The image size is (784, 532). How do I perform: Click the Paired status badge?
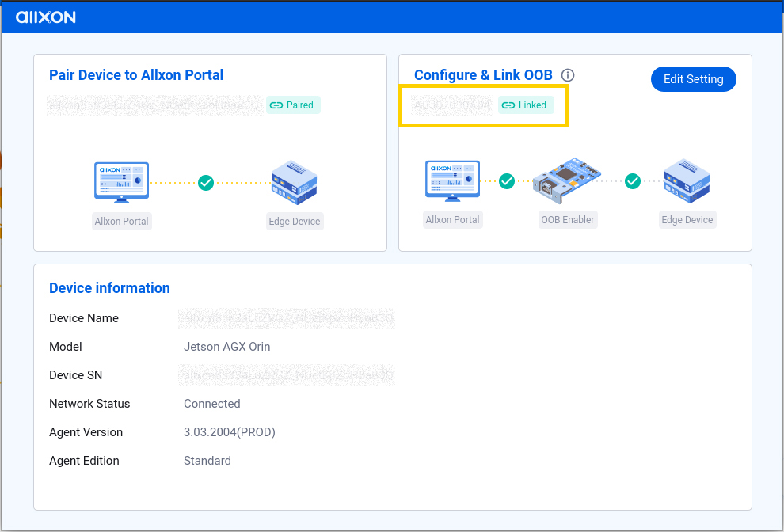point(293,104)
